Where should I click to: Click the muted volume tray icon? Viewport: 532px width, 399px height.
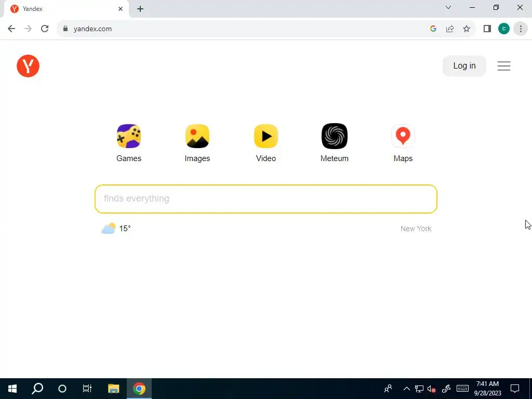click(432, 389)
